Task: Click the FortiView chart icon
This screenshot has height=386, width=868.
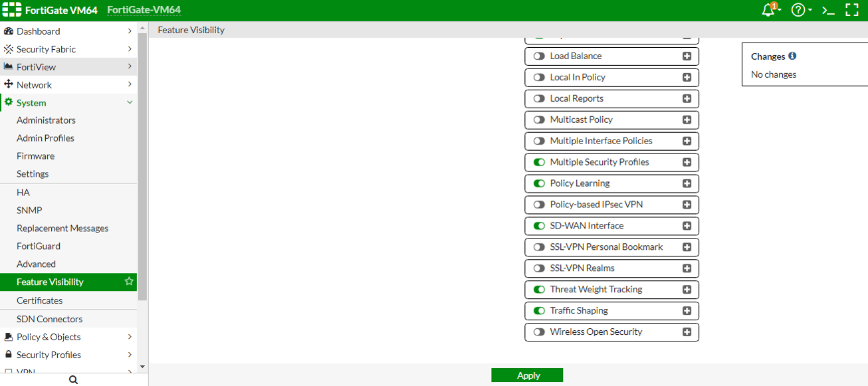Action: [x=9, y=66]
